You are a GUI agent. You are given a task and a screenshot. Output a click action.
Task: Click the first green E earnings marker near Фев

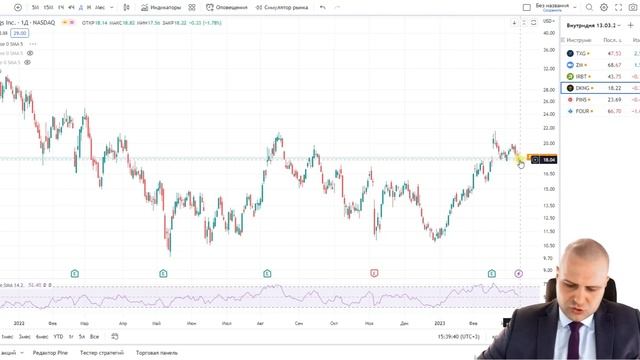point(75,273)
